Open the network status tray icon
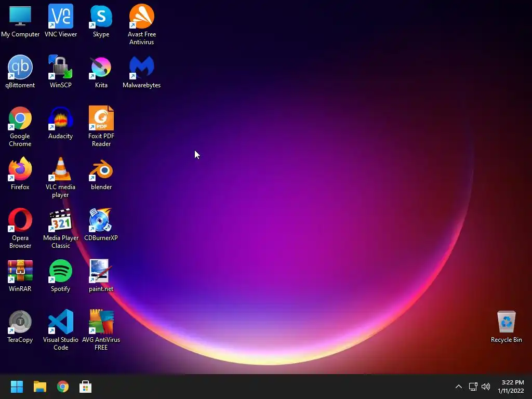532x399 pixels. tap(473, 387)
